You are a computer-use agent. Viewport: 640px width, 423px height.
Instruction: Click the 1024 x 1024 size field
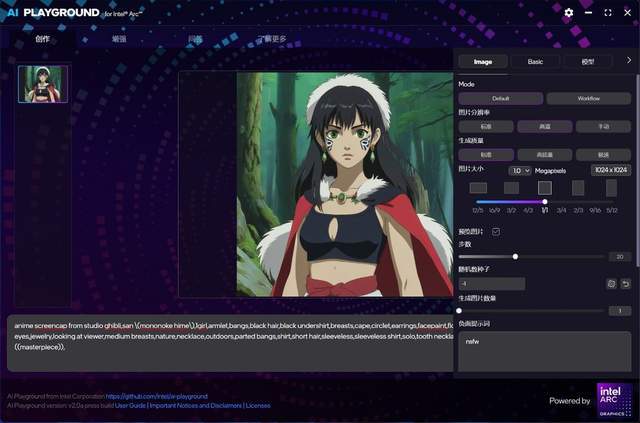(611, 170)
